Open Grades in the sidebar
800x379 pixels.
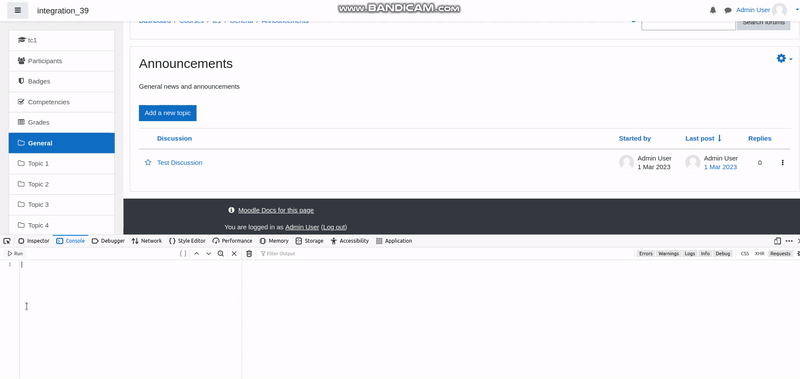[x=62, y=122]
